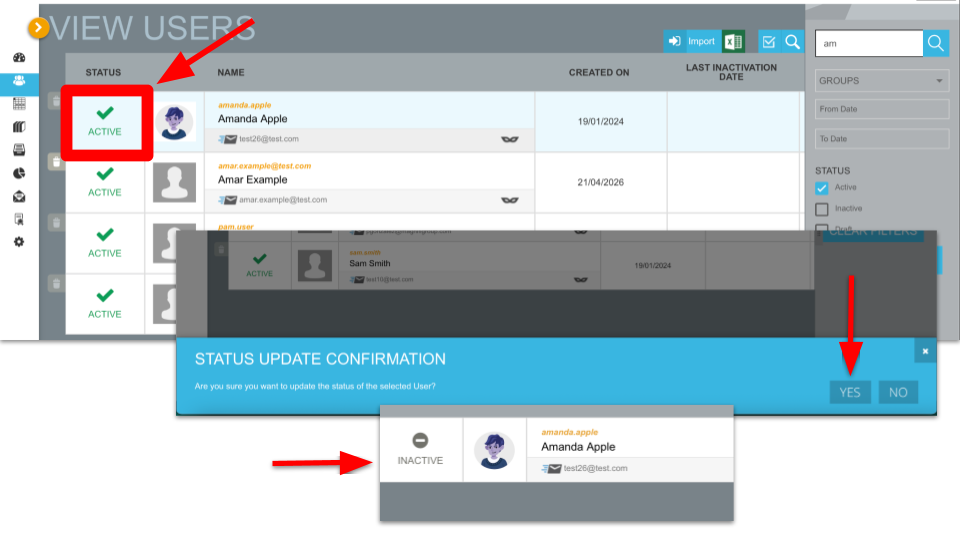Close the Status Update Confirmation dialog

[x=925, y=351]
